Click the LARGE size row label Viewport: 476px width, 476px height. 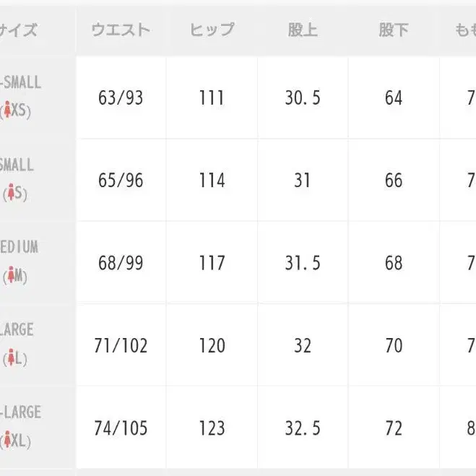(17, 329)
